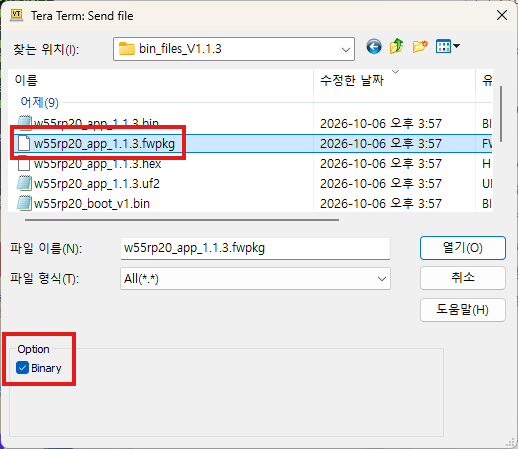Viewport: 518px width, 449px height.
Task: Select file w55rp20_boot_v1.bin
Action: 92,204
